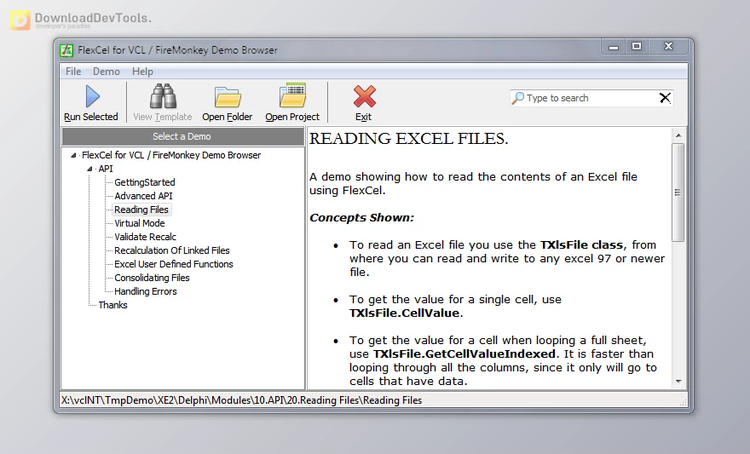Click the Run Selected play icon
Viewport: 750px width, 454px height.
click(92, 96)
